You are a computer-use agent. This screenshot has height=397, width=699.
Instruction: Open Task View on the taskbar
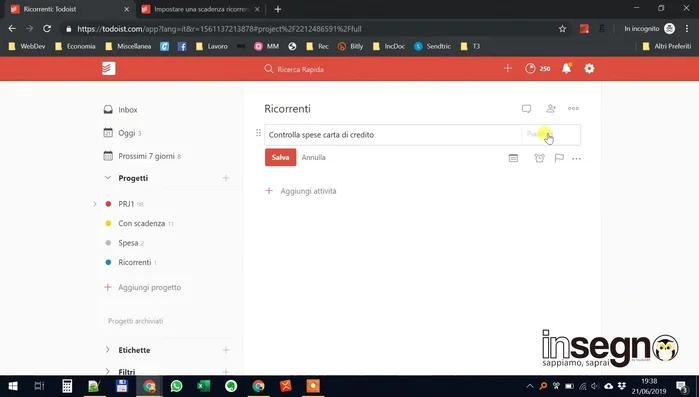pos(39,386)
